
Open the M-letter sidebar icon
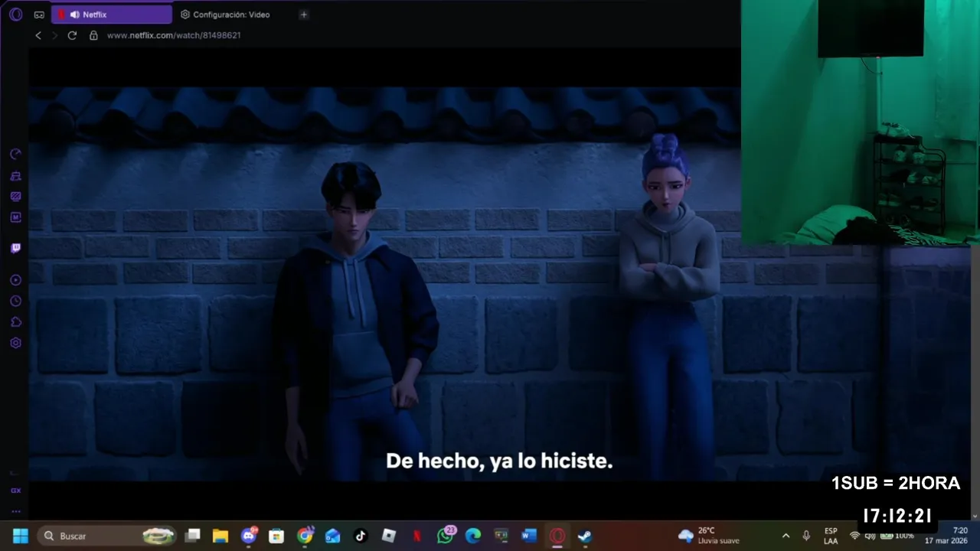(15, 217)
